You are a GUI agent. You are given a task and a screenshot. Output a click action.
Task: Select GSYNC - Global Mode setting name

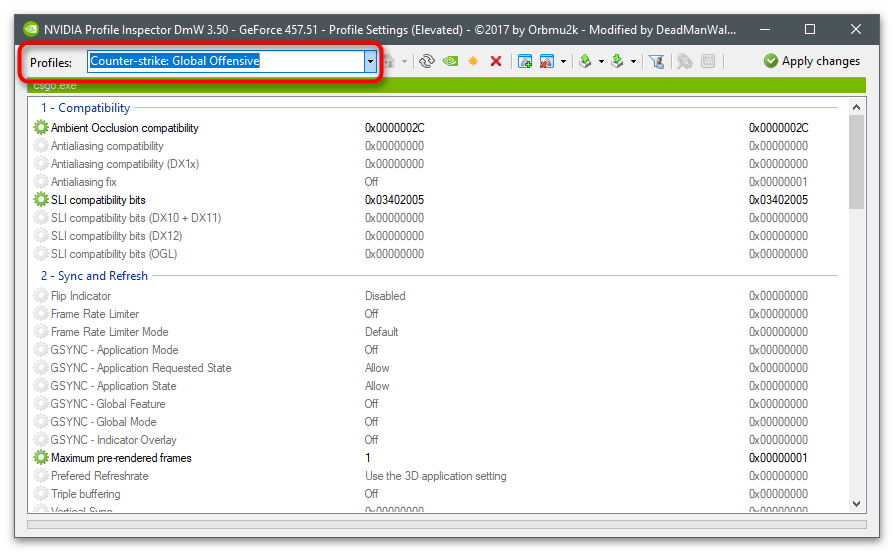click(104, 422)
